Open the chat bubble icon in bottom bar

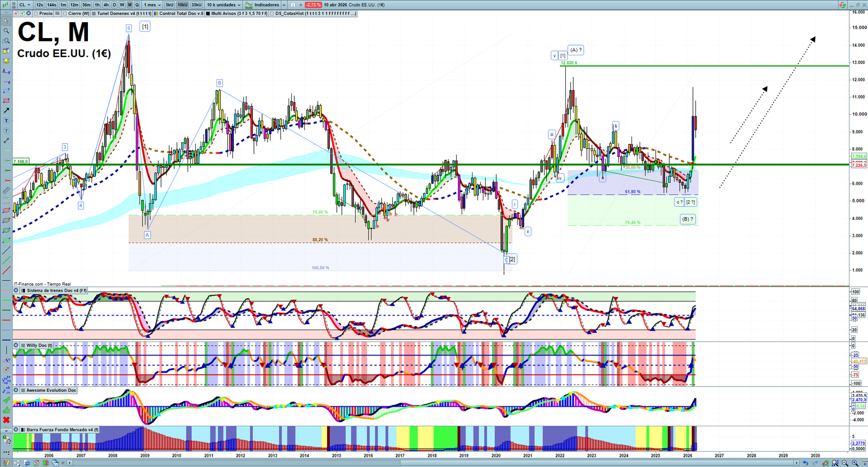27,463
